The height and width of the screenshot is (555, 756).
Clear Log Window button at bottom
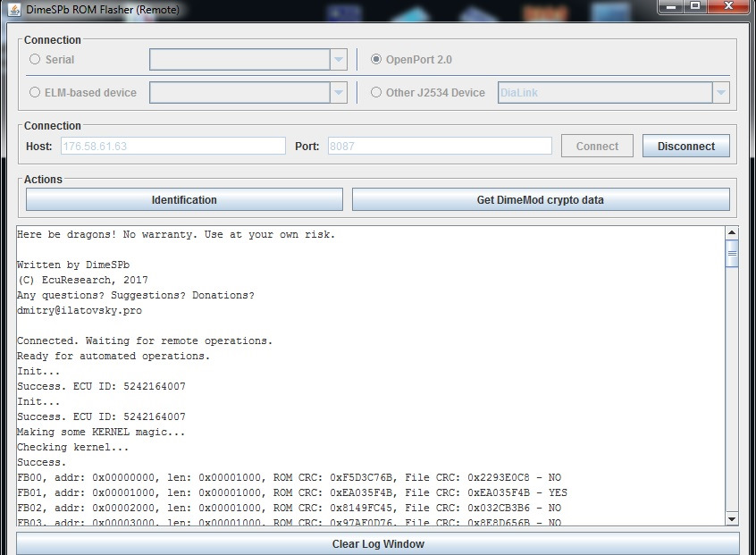pos(378,544)
